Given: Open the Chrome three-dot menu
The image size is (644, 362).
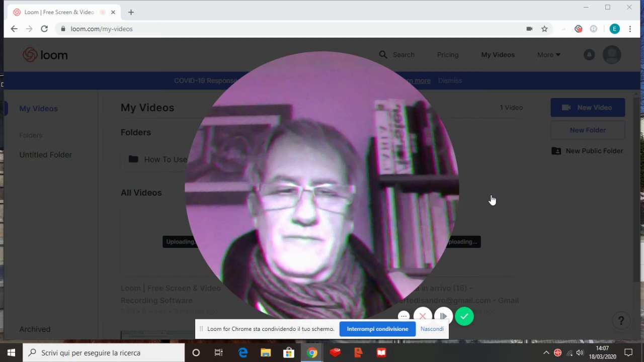Looking at the screenshot, I should pyautogui.click(x=630, y=29).
